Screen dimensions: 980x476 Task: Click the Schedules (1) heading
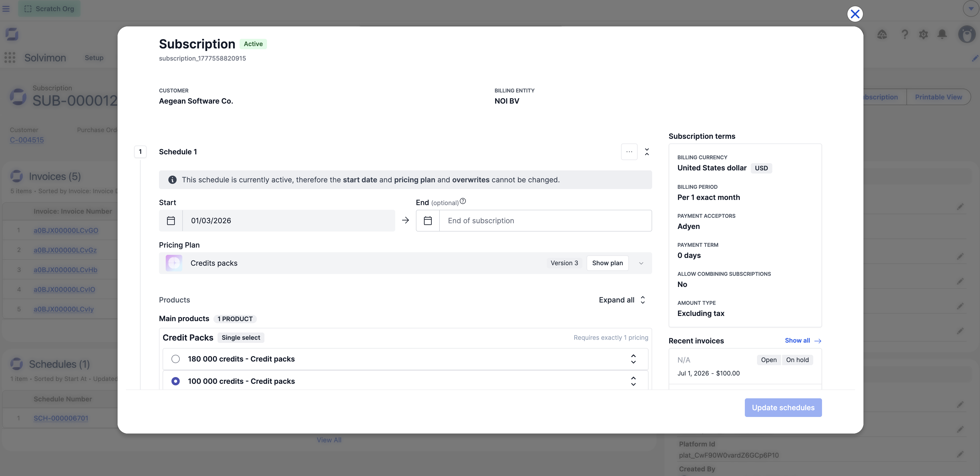(59, 364)
